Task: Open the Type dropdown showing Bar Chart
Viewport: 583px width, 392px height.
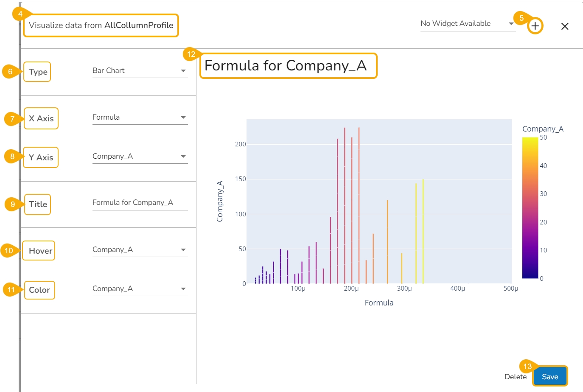Action: click(x=140, y=71)
